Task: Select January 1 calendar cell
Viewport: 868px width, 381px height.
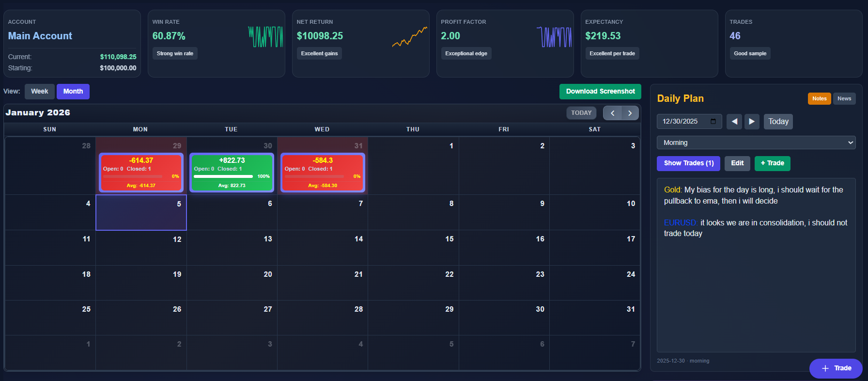Action: click(413, 166)
